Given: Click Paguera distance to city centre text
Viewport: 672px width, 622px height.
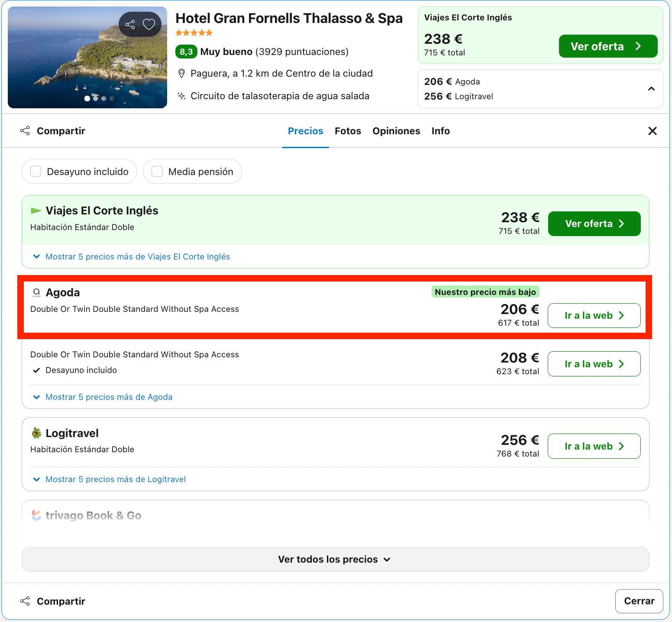Looking at the screenshot, I should [x=281, y=74].
